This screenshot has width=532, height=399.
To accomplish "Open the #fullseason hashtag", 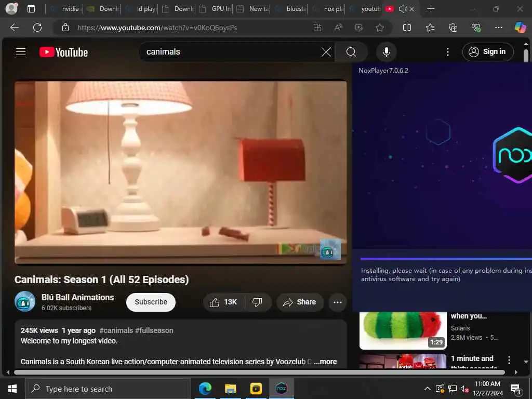I will point(154,330).
